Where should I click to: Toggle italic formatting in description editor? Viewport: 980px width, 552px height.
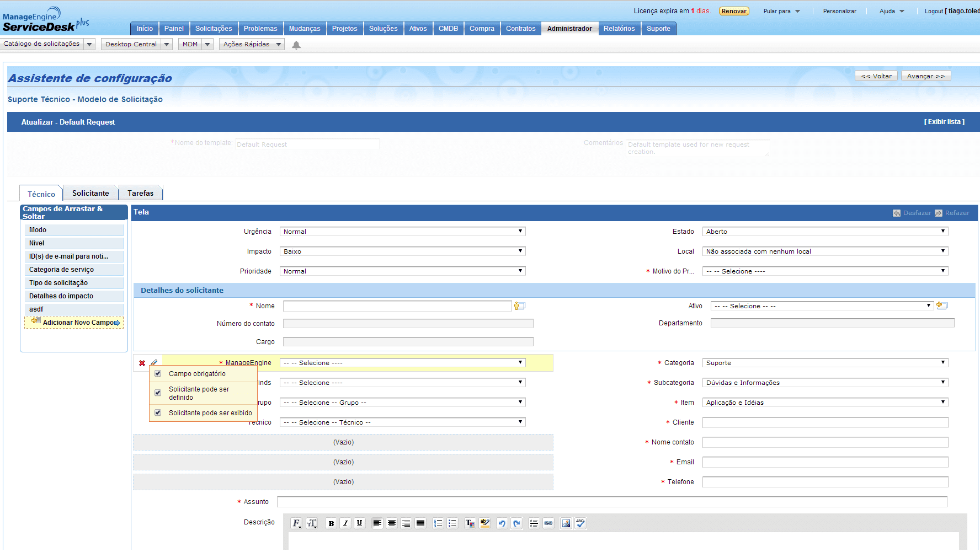(345, 523)
